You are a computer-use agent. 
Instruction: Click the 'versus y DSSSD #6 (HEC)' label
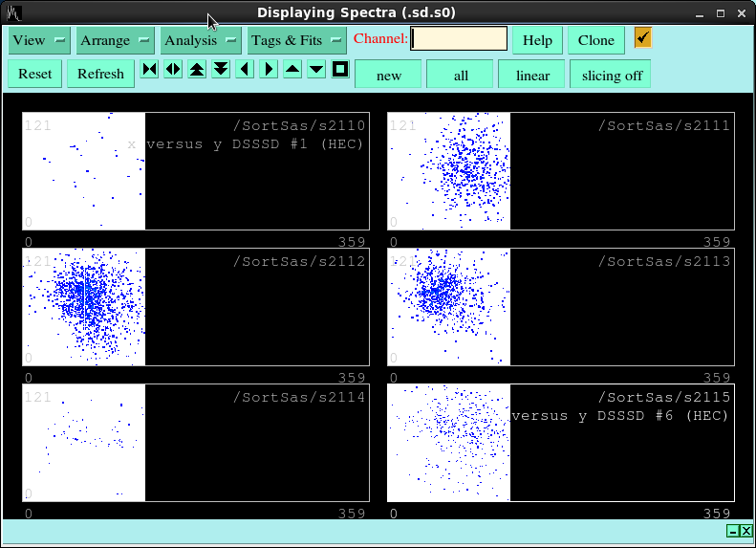tap(620, 416)
